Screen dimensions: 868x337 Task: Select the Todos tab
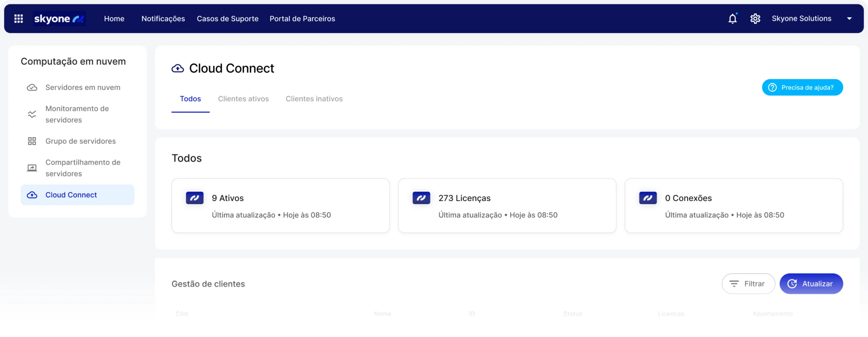click(x=190, y=99)
